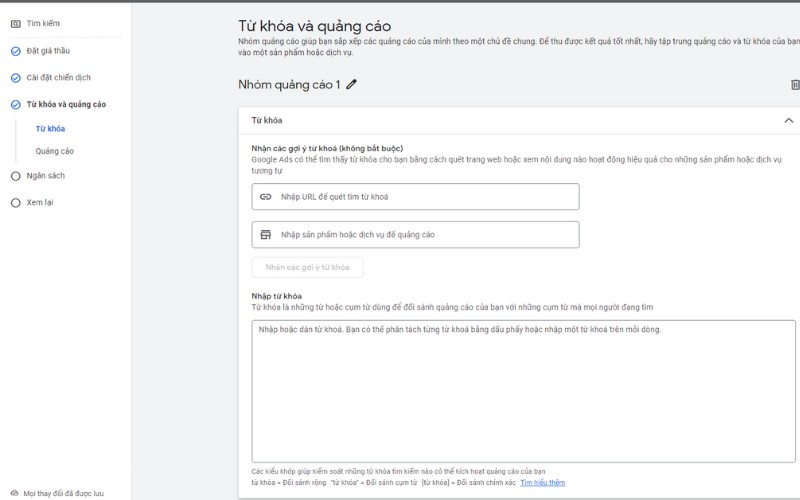Click the search icon beside Tìm kiếm
Screen dimensions: 800x500
(15, 23)
